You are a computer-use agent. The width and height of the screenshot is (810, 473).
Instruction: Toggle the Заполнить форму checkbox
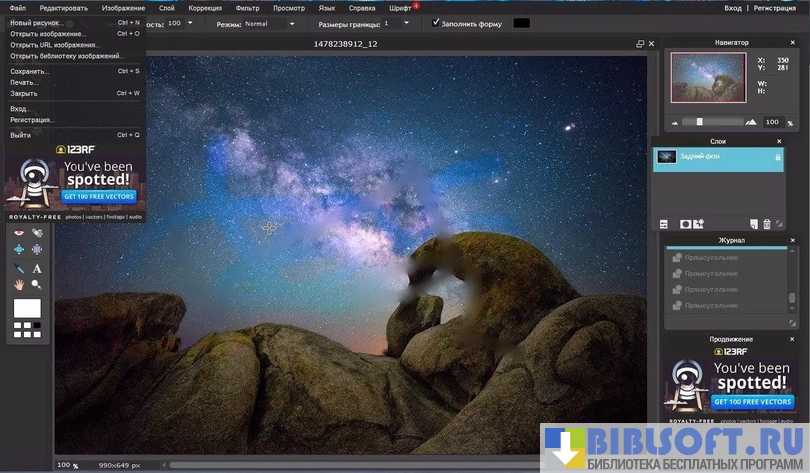[435, 22]
